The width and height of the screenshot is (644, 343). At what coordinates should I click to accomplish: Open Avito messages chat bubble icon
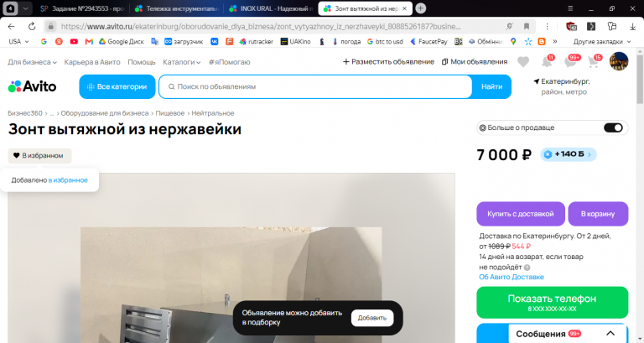[x=571, y=62]
